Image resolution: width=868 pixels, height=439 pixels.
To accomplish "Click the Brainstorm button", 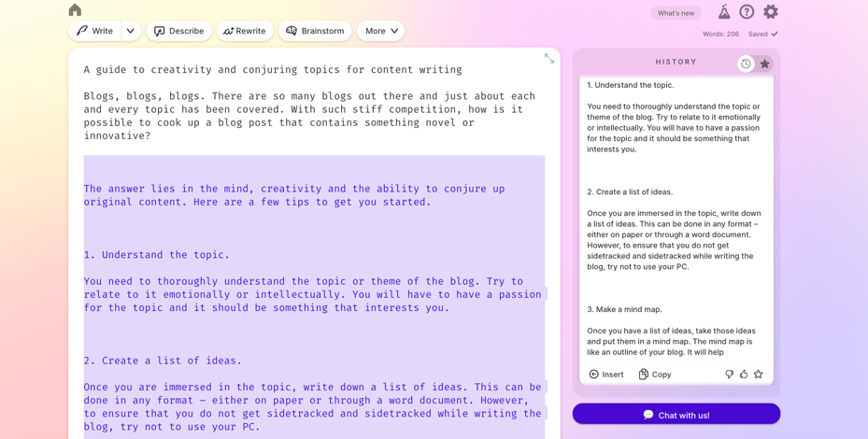I will coord(315,31).
